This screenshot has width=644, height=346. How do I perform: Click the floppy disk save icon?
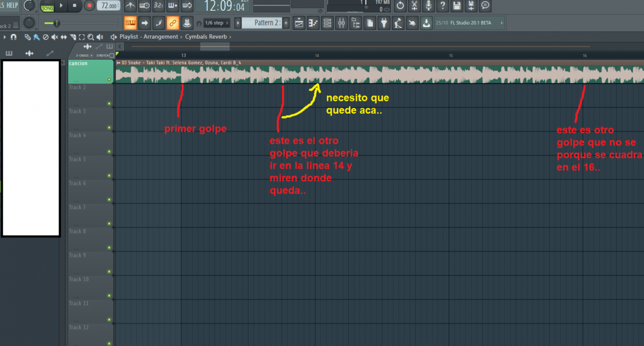[457, 6]
